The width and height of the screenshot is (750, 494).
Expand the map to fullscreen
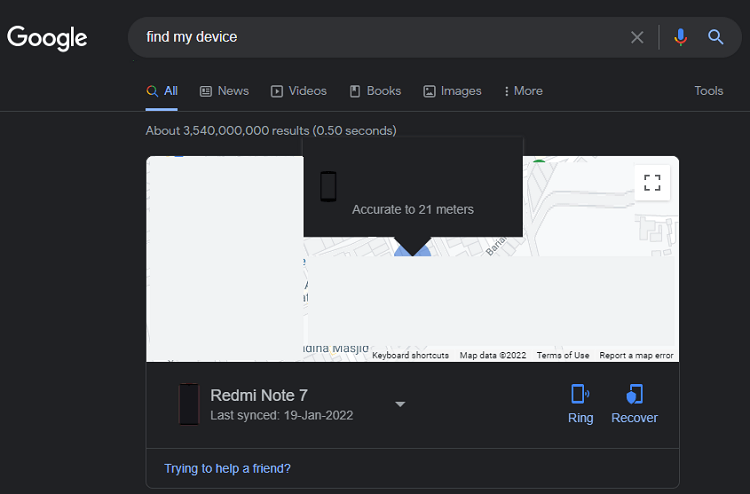pyautogui.click(x=652, y=182)
